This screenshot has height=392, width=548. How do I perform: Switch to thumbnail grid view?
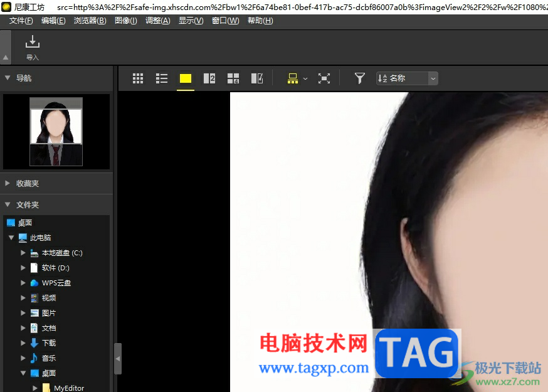[138, 78]
